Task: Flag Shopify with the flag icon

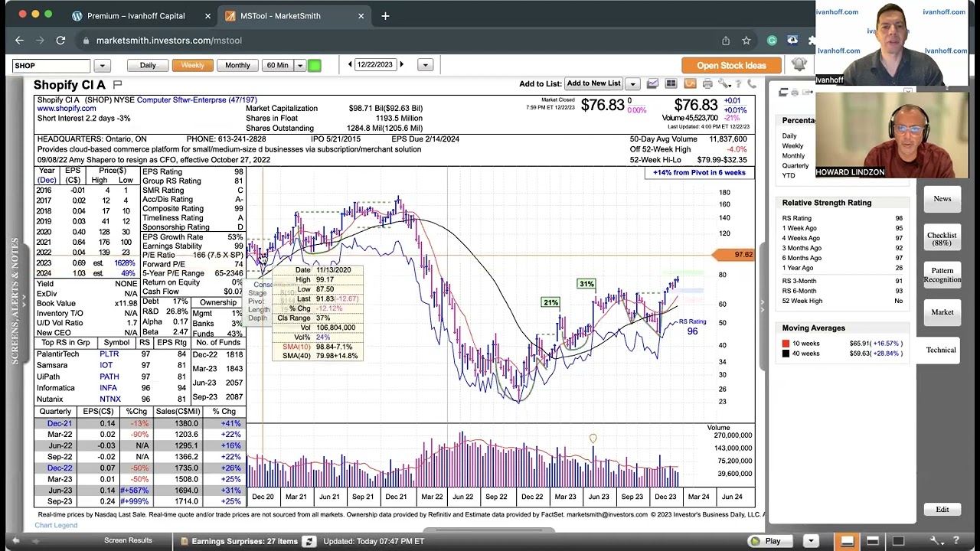Action: pos(117,84)
